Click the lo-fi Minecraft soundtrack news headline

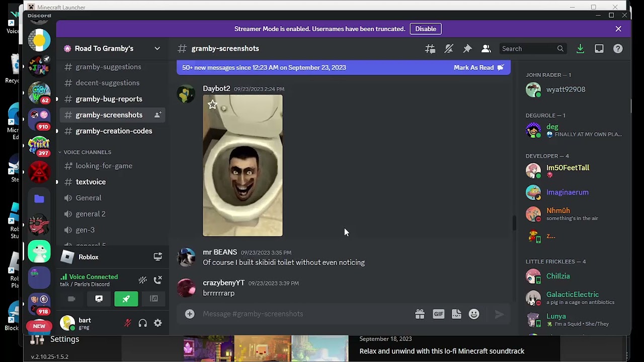click(442, 351)
